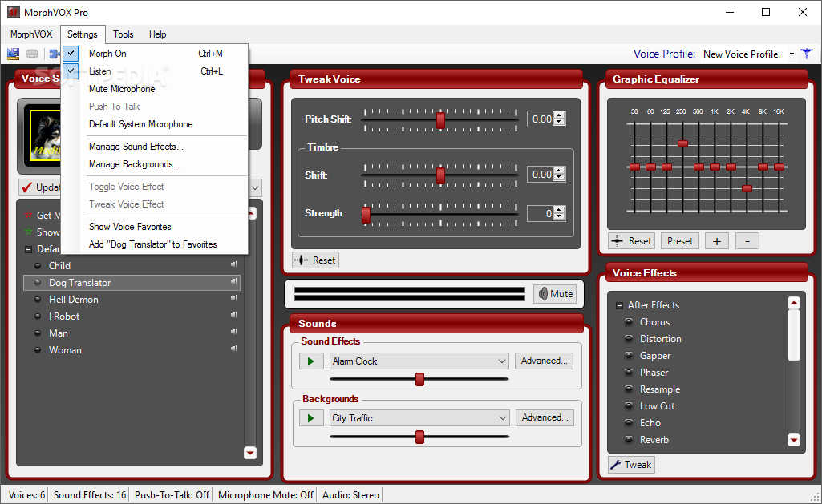This screenshot has height=504, width=822.
Task: Click the 250 Hz equalizer band handle
Action: [x=682, y=143]
